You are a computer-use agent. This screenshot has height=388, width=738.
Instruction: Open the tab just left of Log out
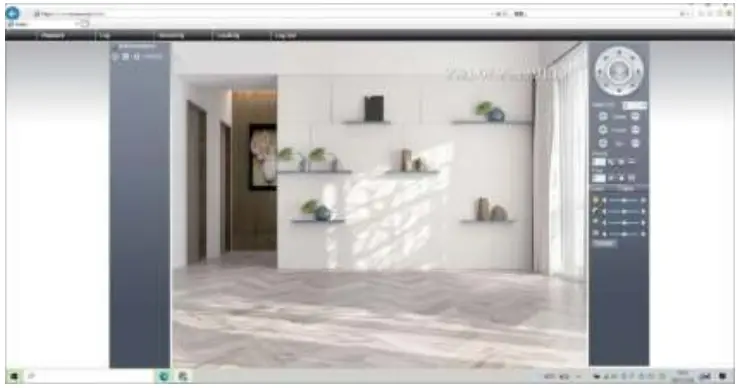[x=228, y=35]
